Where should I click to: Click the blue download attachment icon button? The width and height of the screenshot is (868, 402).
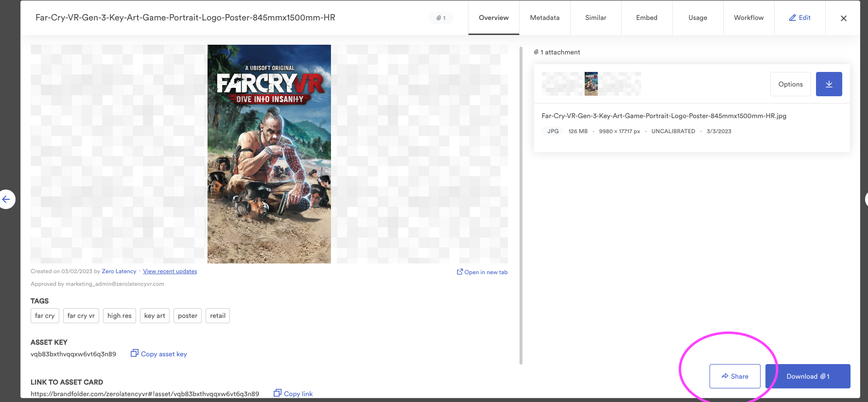pyautogui.click(x=829, y=84)
